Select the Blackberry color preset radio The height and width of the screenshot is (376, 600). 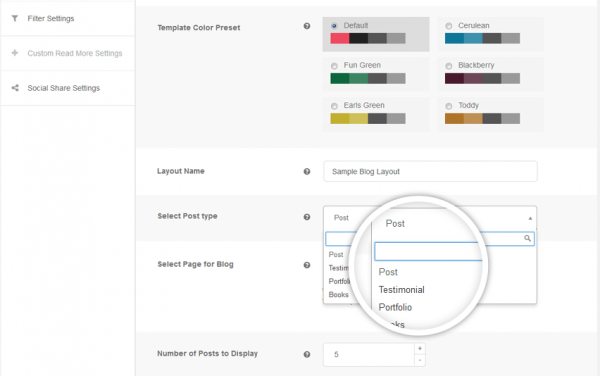tap(448, 66)
